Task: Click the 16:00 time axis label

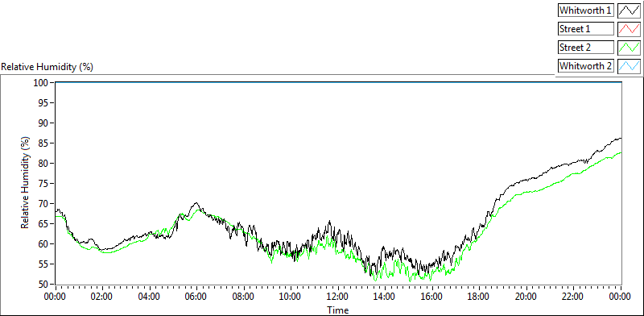Action: pyautogui.click(x=432, y=297)
